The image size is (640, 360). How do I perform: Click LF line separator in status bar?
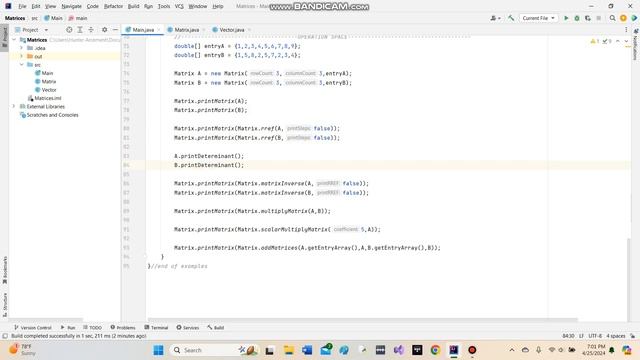(x=581, y=336)
